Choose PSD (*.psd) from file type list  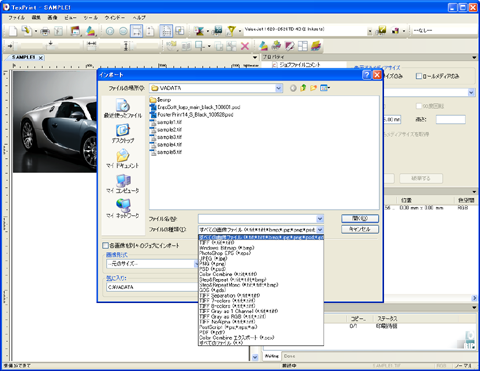click(212, 269)
